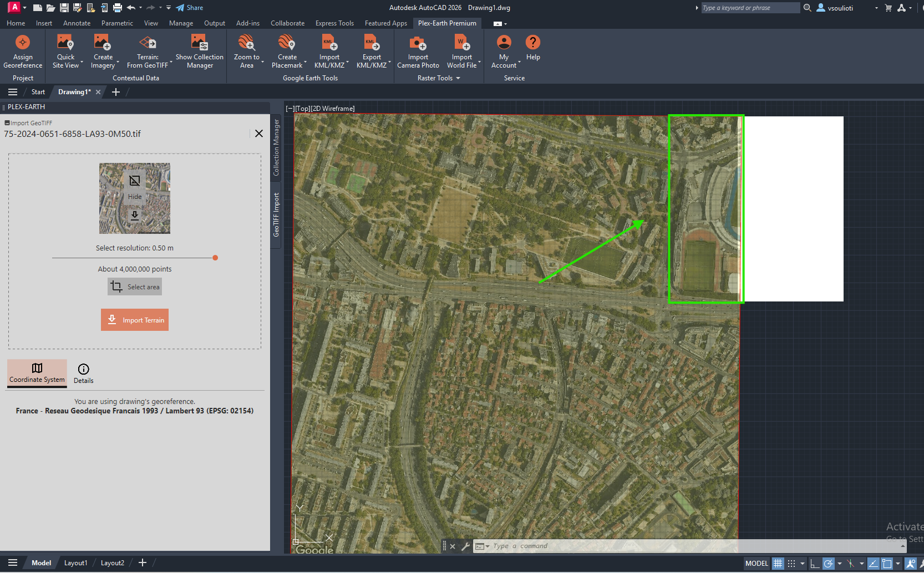The height and width of the screenshot is (573, 924).
Task: Choose Create Placemark tool
Action: [287, 52]
